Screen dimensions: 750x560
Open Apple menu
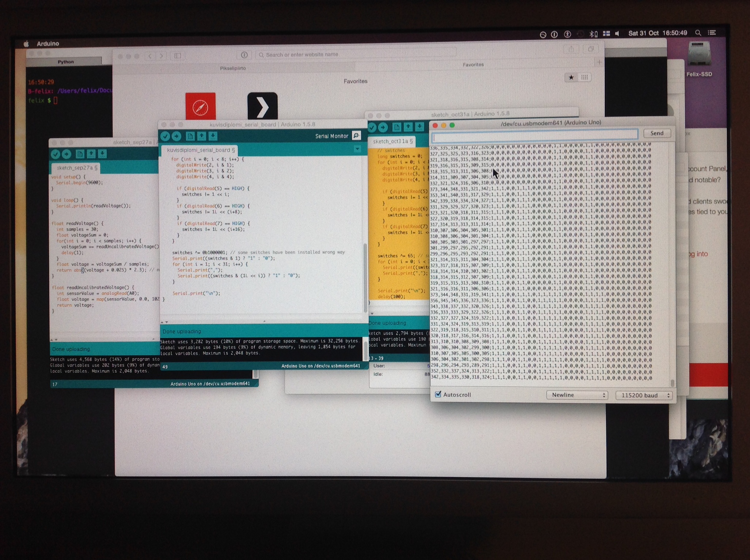pyautogui.click(x=26, y=44)
